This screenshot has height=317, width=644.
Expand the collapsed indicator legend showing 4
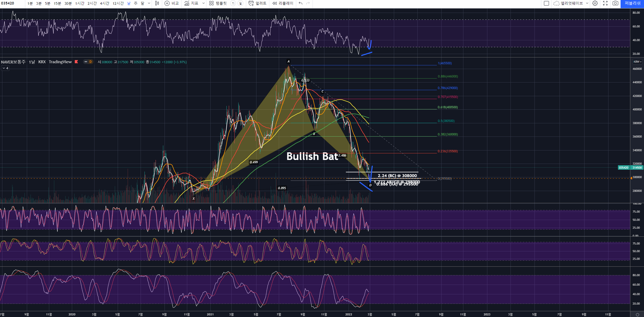click(x=5, y=68)
